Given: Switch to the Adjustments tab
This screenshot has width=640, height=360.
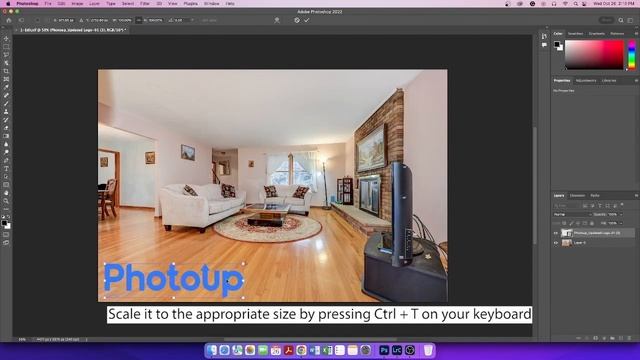Looking at the screenshot, I should (586, 80).
